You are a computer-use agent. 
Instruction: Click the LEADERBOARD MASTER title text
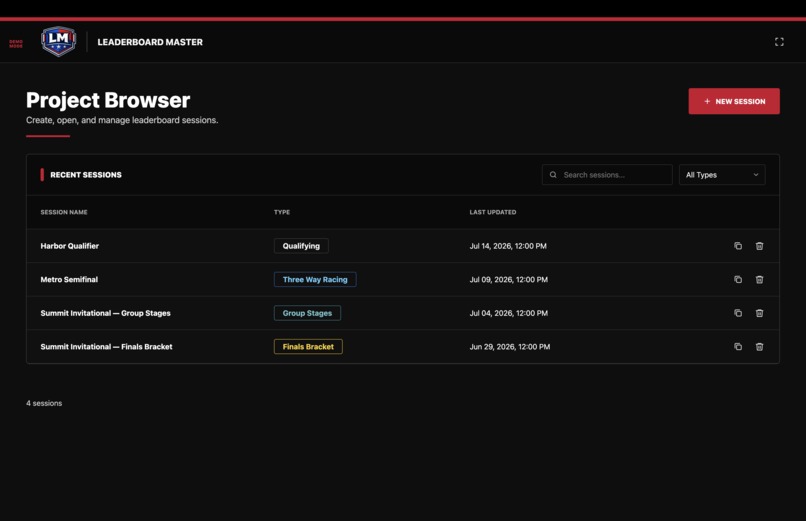150,42
